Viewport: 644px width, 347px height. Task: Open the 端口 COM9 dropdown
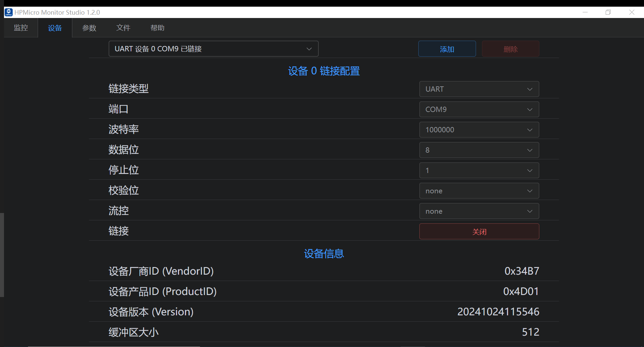[x=479, y=110]
